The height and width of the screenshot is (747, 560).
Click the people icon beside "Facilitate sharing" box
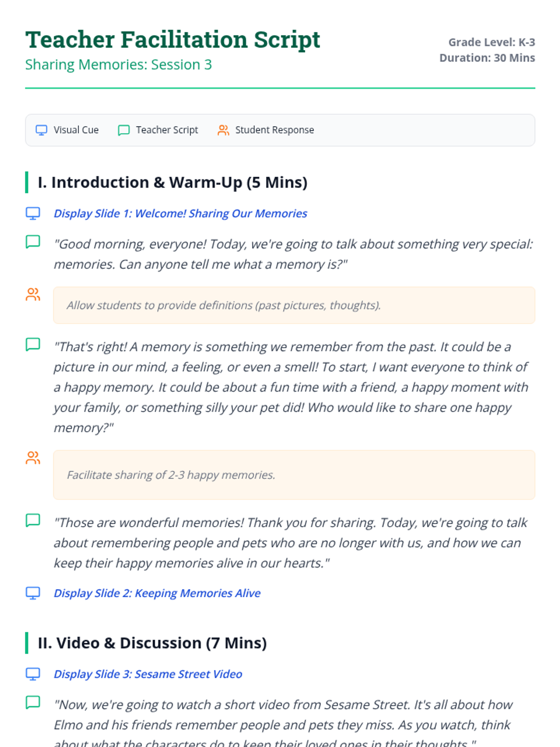click(33, 458)
